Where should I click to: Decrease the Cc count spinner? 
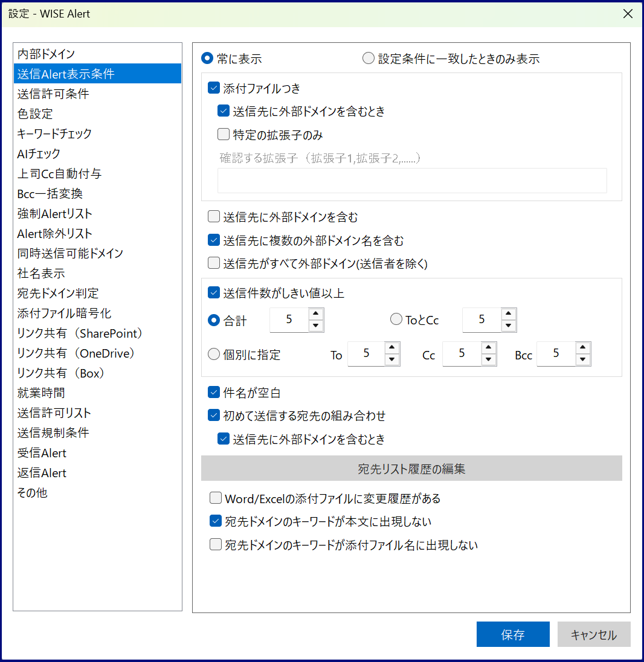click(x=488, y=359)
